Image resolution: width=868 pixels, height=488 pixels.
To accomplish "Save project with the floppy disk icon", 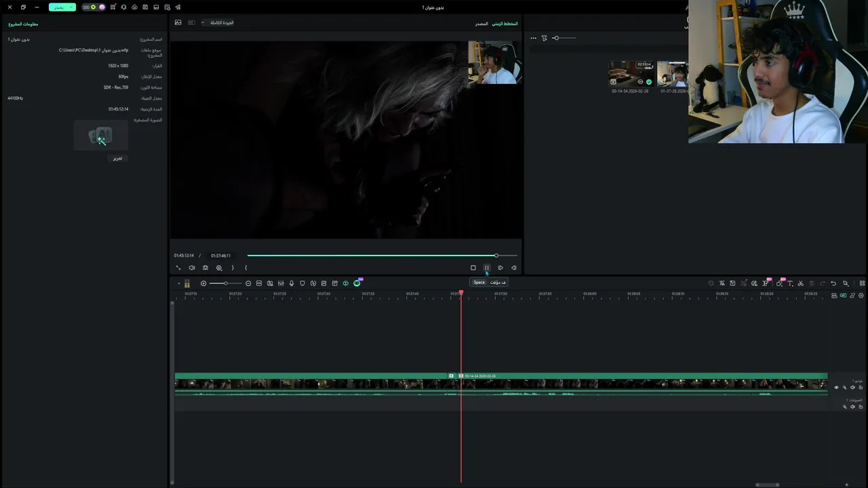I will click(145, 7).
